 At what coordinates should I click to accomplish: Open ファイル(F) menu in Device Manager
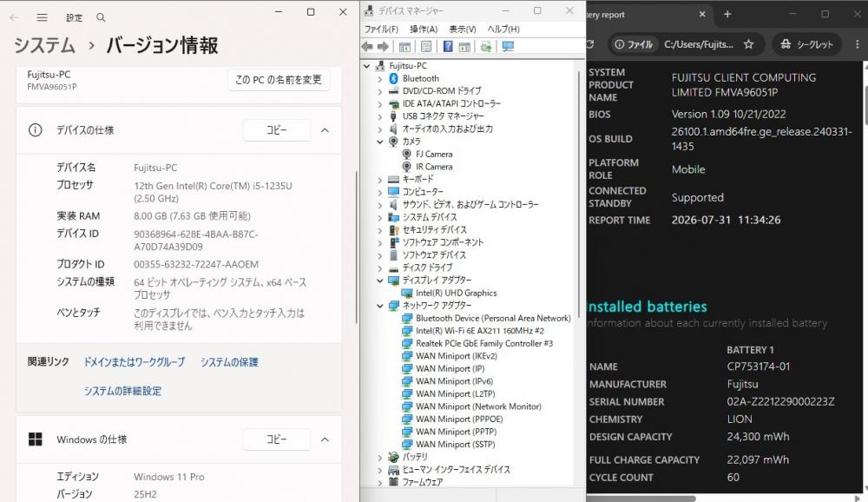coord(381,29)
